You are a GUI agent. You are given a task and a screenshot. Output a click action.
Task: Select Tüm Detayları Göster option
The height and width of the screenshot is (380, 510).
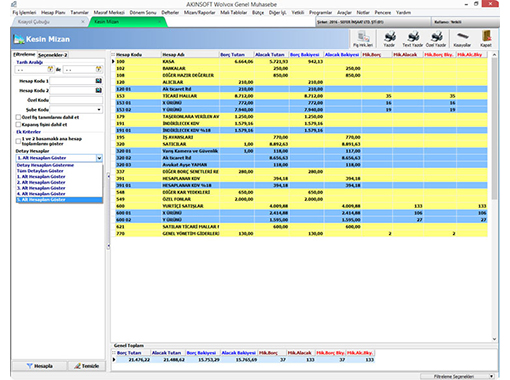59,171
